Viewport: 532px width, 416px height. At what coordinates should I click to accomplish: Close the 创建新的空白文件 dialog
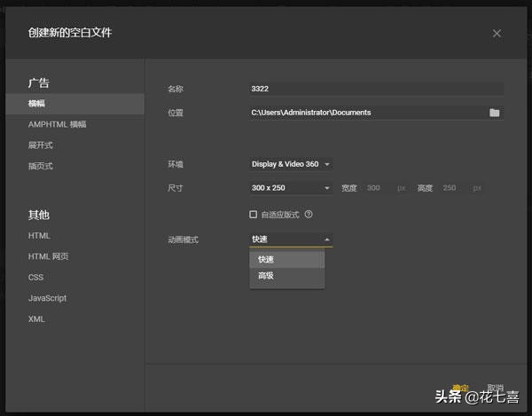pyautogui.click(x=497, y=34)
